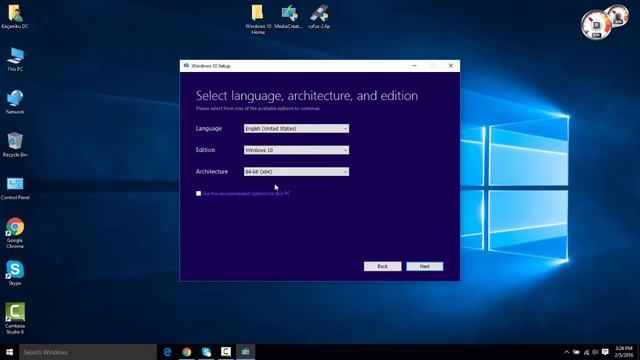This screenshot has height=360, width=640.
Task: Open Microsoft Edge from the taskbar
Action: [x=167, y=352]
